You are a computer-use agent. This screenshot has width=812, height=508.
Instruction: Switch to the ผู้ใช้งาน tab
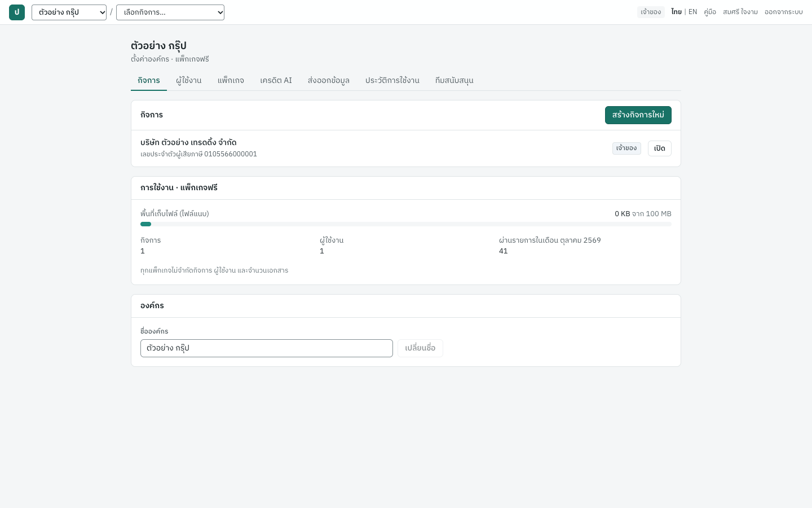tap(189, 81)
